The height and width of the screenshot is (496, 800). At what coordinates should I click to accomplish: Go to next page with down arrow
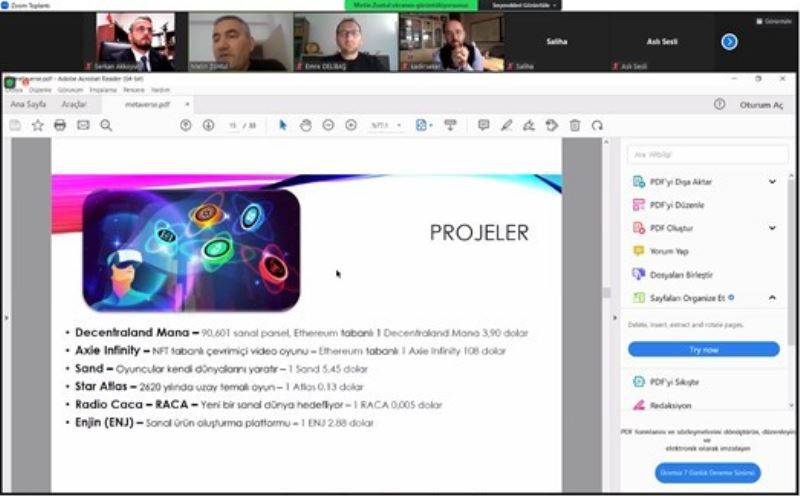coord(208,125)
